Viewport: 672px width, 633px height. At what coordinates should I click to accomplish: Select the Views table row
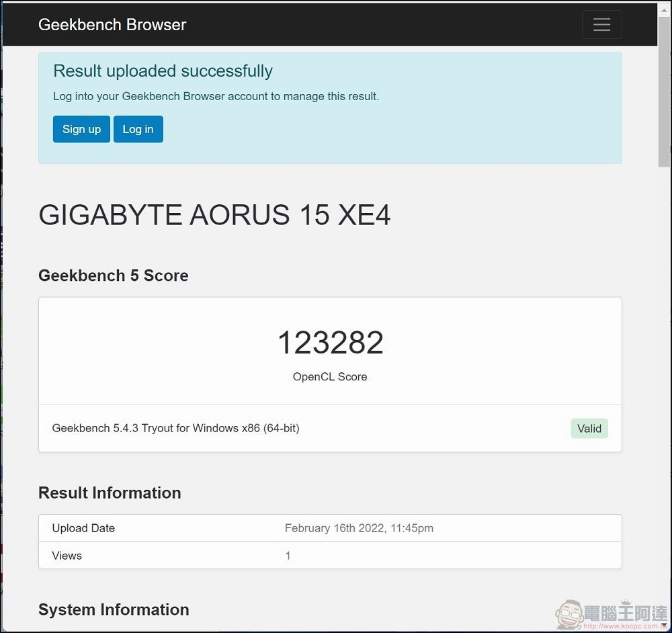[330, 555]
